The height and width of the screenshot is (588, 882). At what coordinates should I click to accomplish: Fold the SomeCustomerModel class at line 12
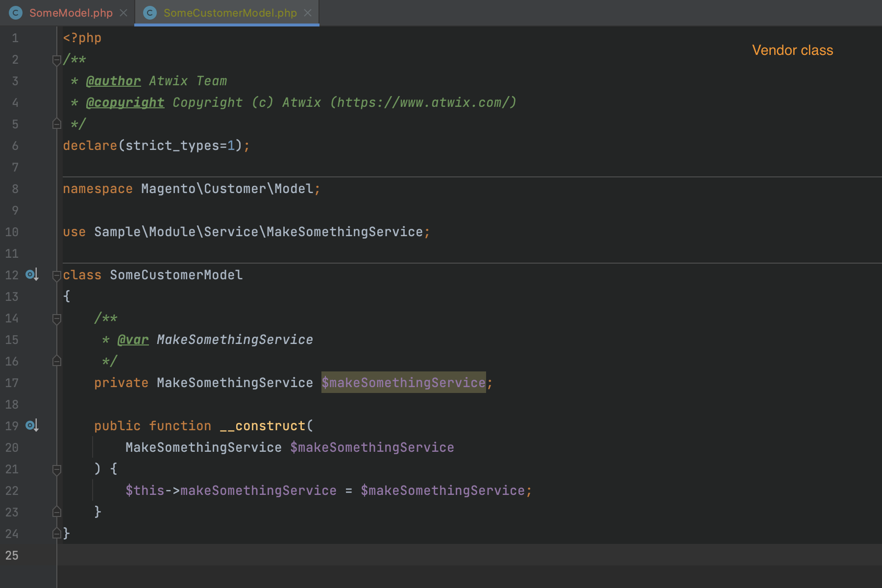57,275
